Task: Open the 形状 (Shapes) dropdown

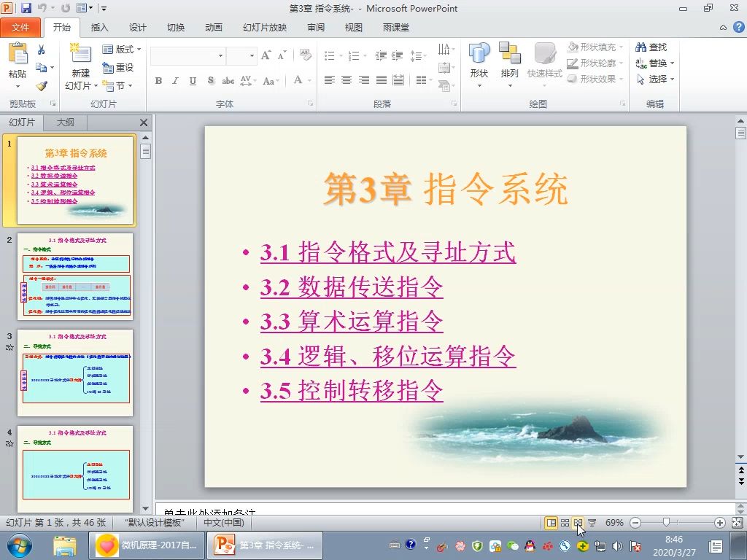Action: [479, 63]
